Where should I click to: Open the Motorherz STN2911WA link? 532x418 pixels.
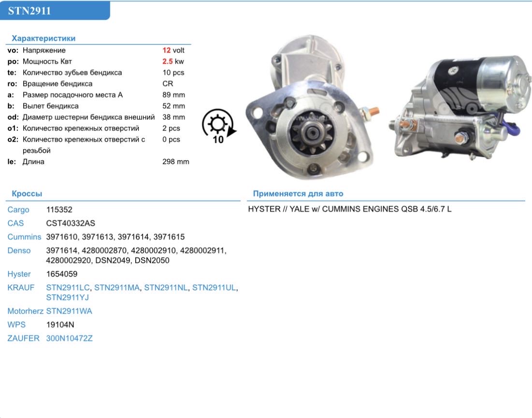(x=69, y=311)
